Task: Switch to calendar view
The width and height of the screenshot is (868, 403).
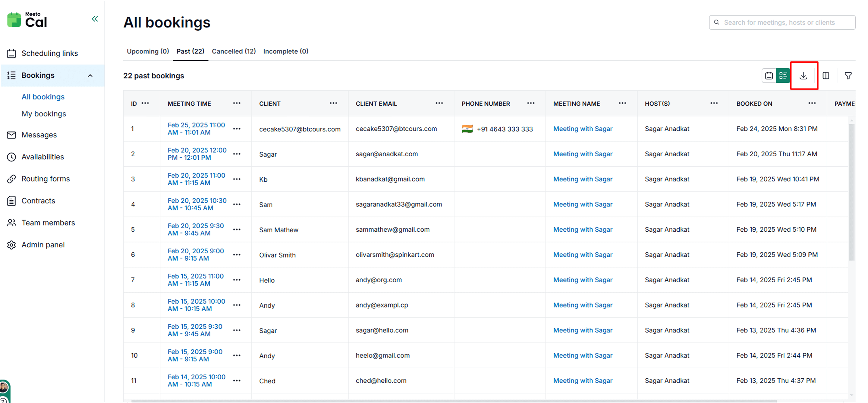Action: tap(769, 76)
